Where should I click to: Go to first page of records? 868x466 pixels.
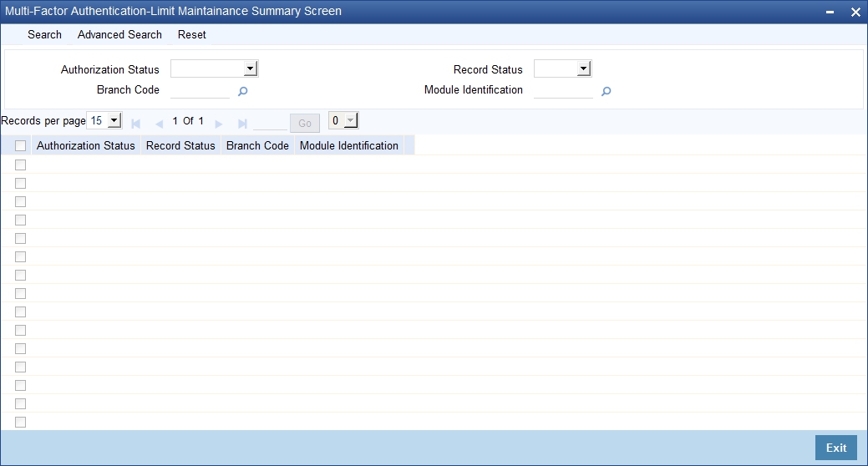tap(135, 124)
